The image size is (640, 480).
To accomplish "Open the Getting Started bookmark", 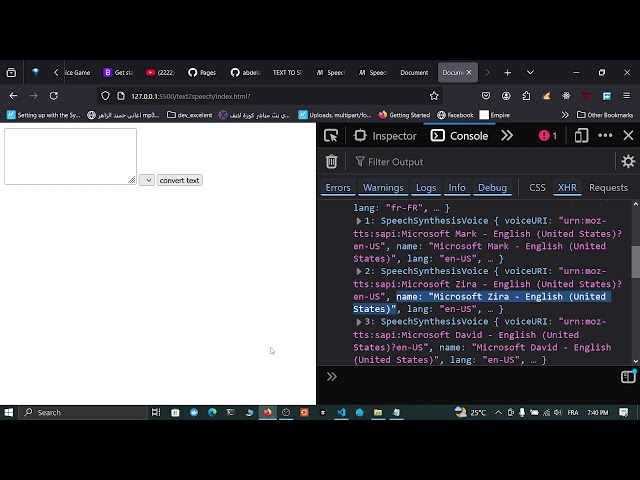I will pyautogui.click(x=404, y=115).
